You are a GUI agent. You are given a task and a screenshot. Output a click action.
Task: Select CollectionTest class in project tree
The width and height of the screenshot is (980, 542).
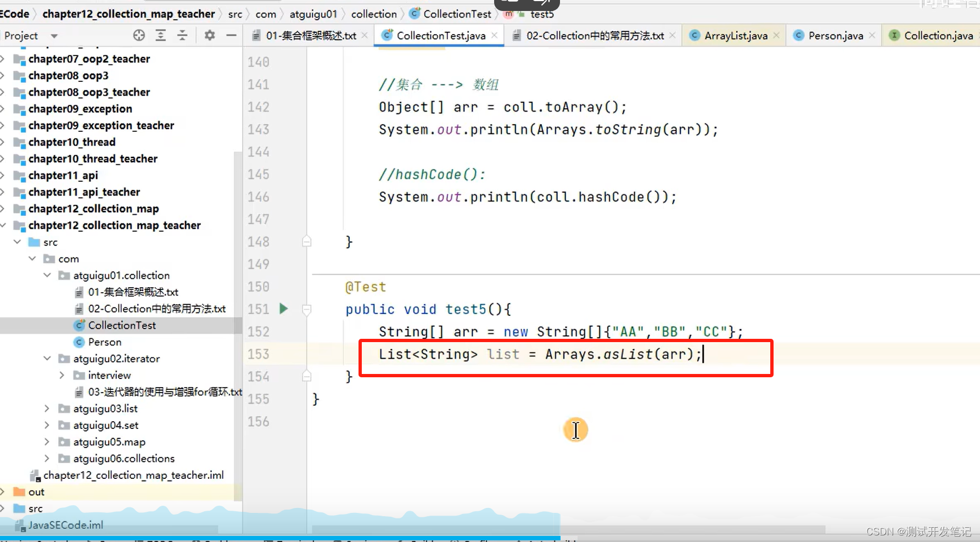[122, 325]
